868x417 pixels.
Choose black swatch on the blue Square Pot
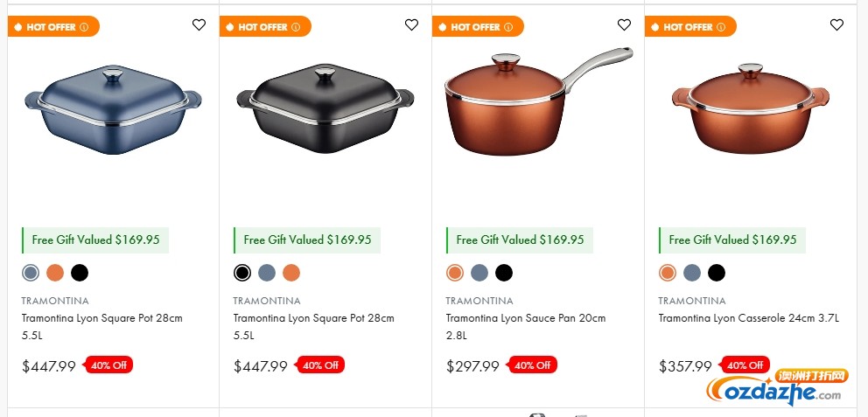tap(80, 273)
